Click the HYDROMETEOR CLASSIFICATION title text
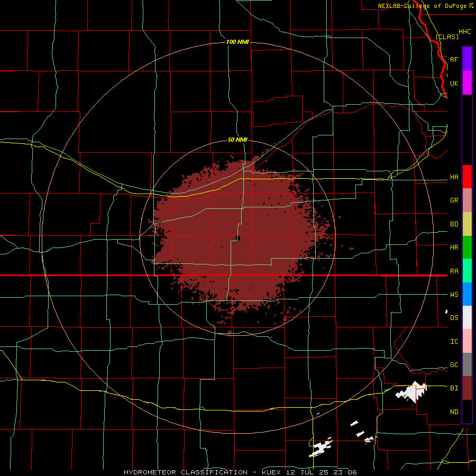 click(186, 472)
